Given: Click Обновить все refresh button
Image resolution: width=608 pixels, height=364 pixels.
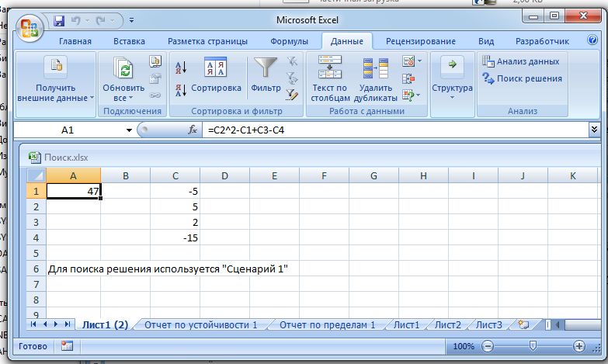Looking at the screenshot, I should point(123,80).
